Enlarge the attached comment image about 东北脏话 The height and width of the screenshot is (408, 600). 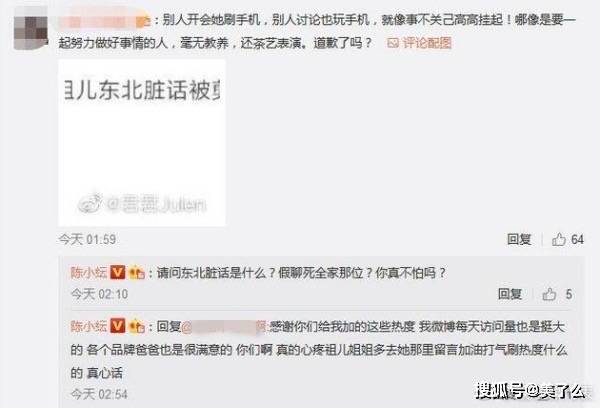pyautogui.click(x=142, y=143)
